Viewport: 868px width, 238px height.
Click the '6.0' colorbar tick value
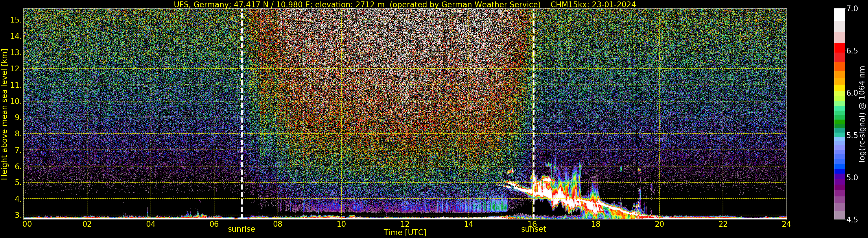[852, 93]
